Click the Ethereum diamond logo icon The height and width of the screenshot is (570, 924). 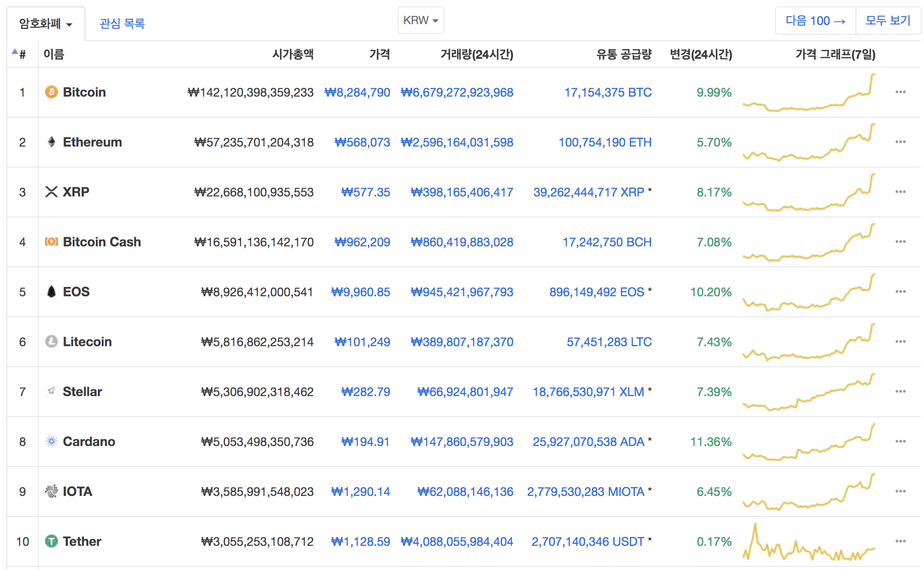coord(51,142)
